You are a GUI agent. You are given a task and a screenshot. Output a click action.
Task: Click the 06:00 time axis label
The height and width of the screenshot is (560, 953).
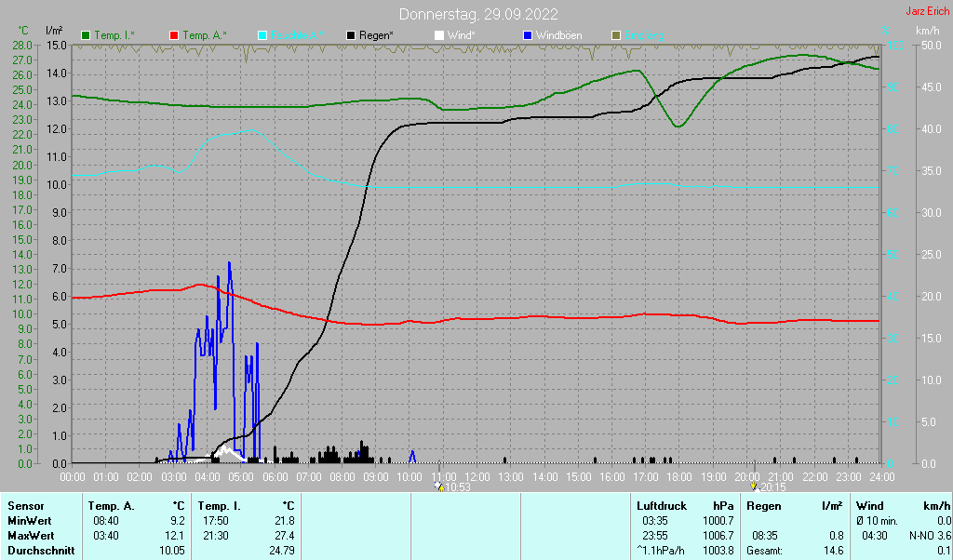[275, 477]
